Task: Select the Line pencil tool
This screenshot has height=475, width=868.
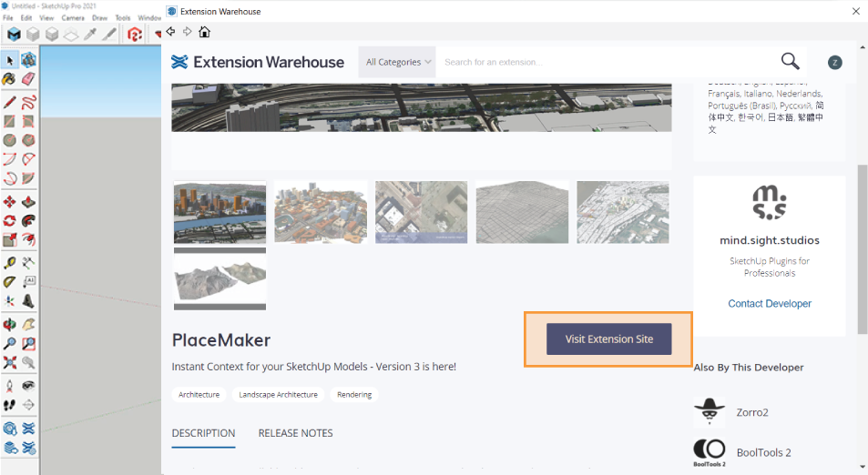Action: point(9,103)
